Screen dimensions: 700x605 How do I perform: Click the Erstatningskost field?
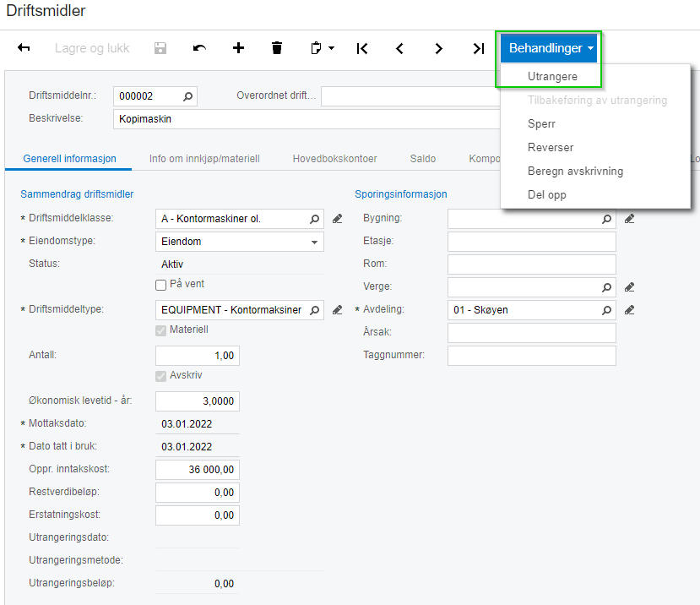(x=198, y=515)
